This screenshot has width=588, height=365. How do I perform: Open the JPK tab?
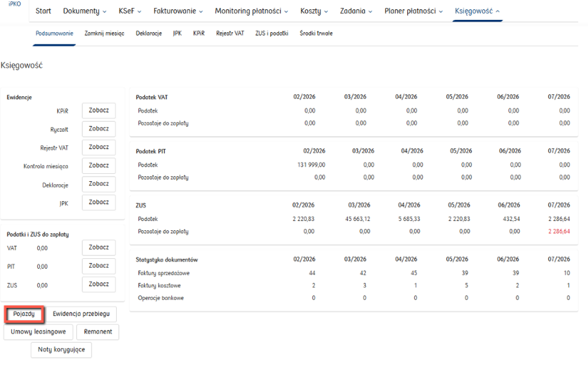point(177,33)
